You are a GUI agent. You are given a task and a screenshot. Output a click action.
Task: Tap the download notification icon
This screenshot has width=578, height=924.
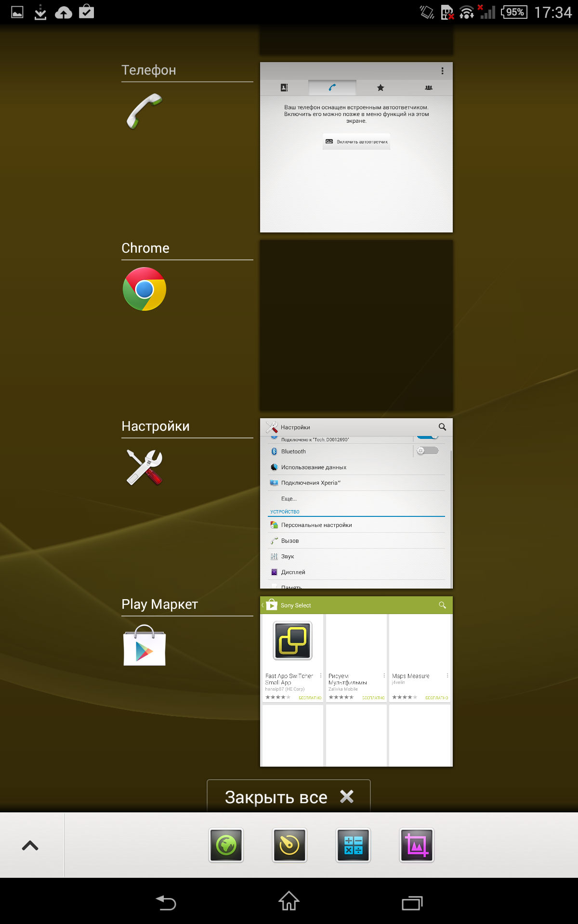point(40,12)
